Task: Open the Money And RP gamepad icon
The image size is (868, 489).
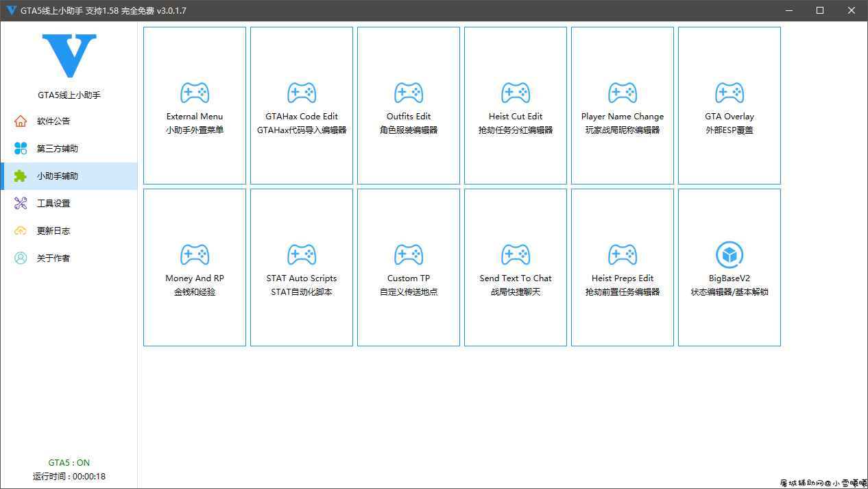Action: click(x=195, y=254)
